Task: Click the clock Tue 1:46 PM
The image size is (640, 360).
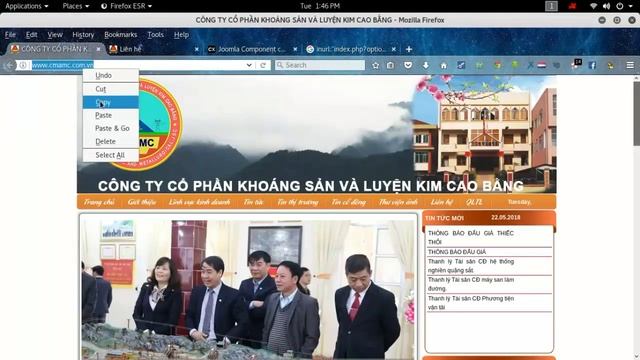Action: click(x=320, y=6)
